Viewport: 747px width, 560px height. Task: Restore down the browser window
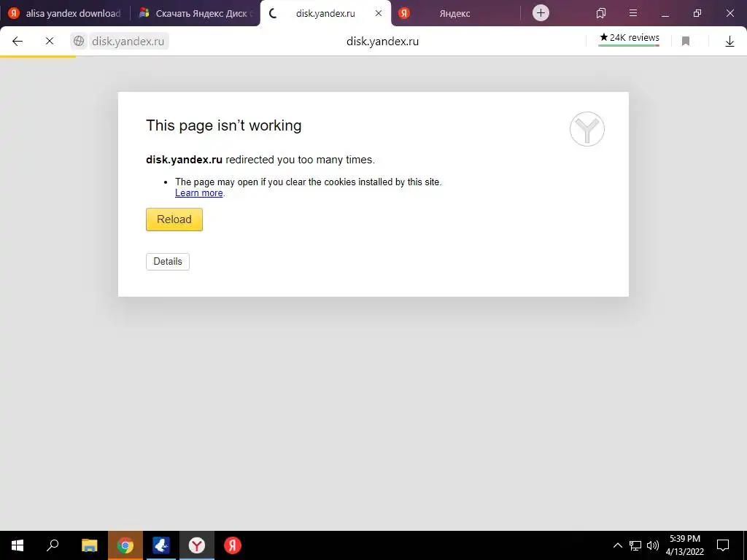click(x=697, y=13)
